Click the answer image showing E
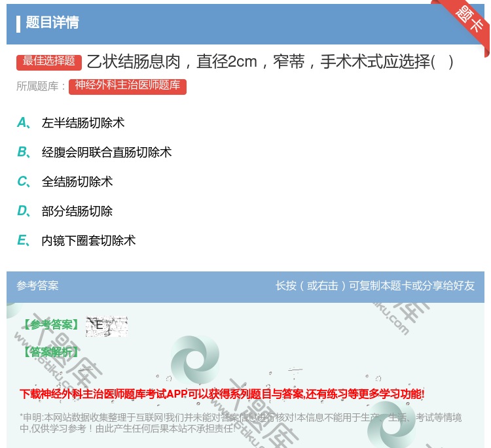The image size is (491, 448). point(106,326)
